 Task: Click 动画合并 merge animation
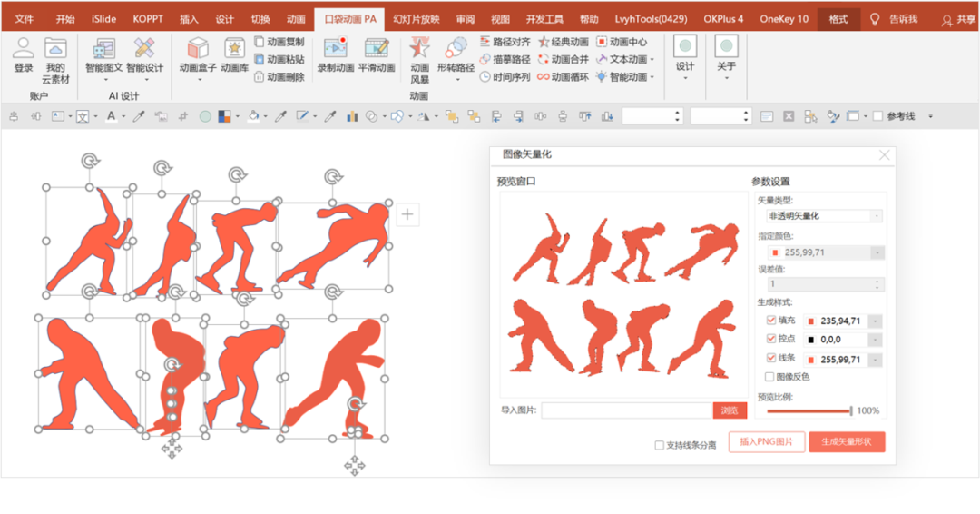563,59
